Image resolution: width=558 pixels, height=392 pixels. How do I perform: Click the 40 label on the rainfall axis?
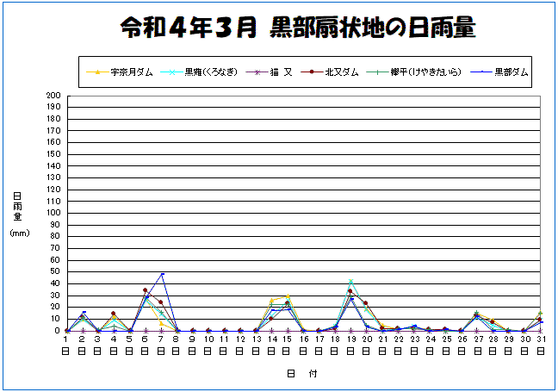point(55,283)
